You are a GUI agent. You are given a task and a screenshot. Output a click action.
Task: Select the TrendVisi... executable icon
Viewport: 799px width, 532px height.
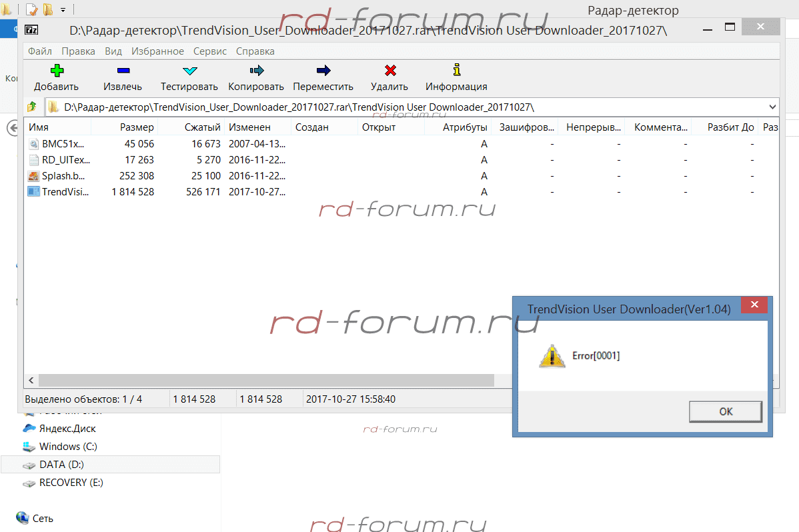tap(33, 192)
